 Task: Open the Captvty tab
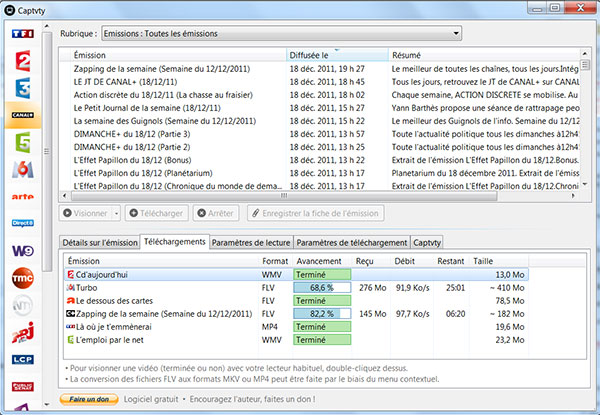[427, 242]
